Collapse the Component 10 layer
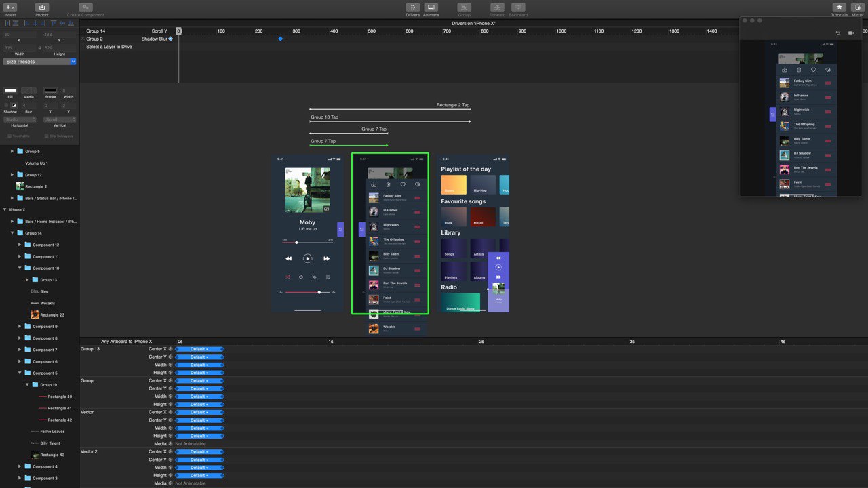Viewport: 868px width, 488px height. 20,268
